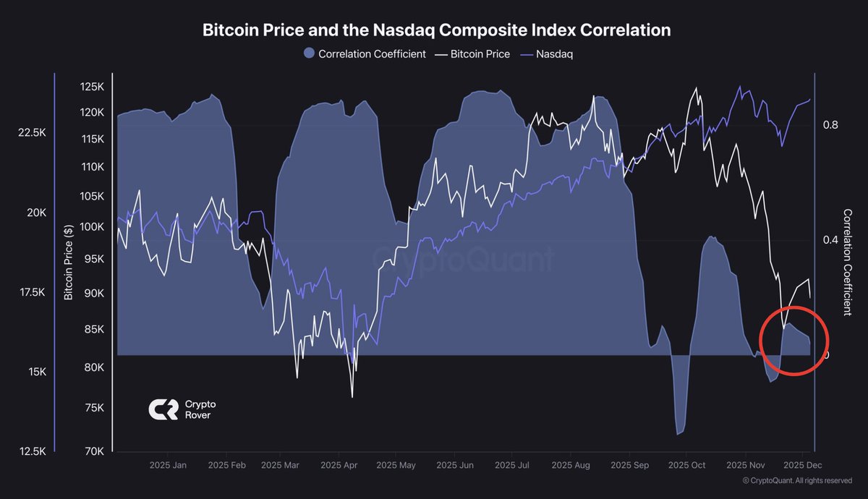Click the 0.8 correlation axis tick label
This screenshot has width=868, height=499.
[x=830, y=125]
